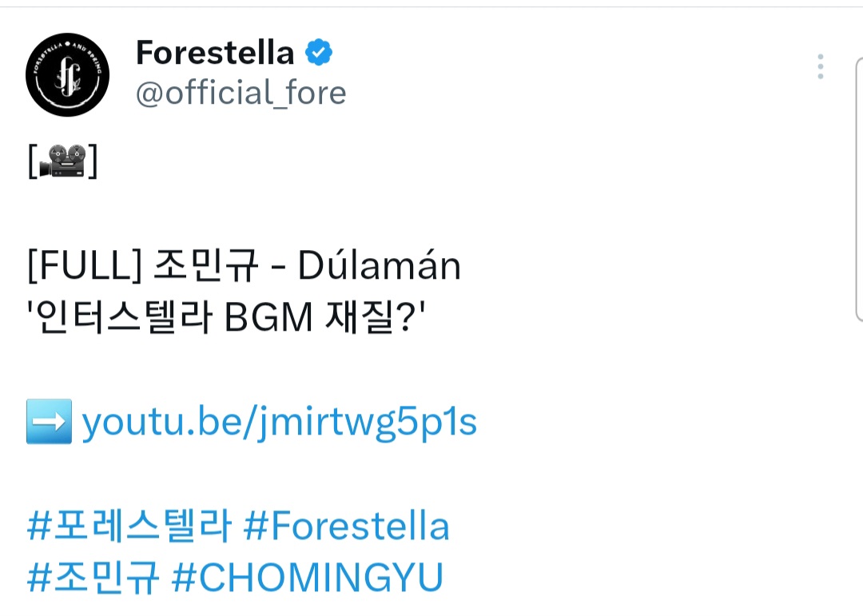Click the blue verified badge
Viewport: 863px width, 616px height.
click(319, 53)
